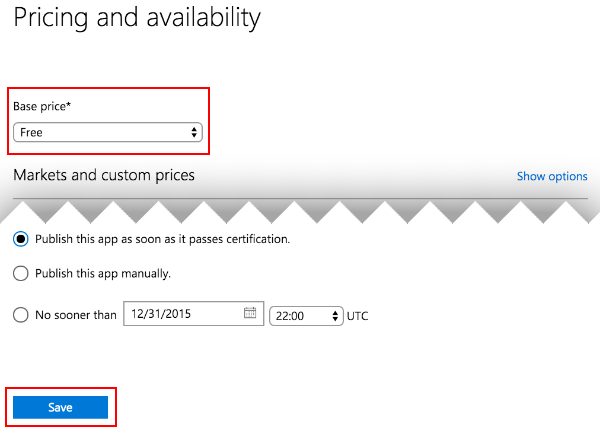The width and height of the screenshot is (600, 440).
Task: Click the time dropdown arrows beside 22:00
Action: pos(335,315)
